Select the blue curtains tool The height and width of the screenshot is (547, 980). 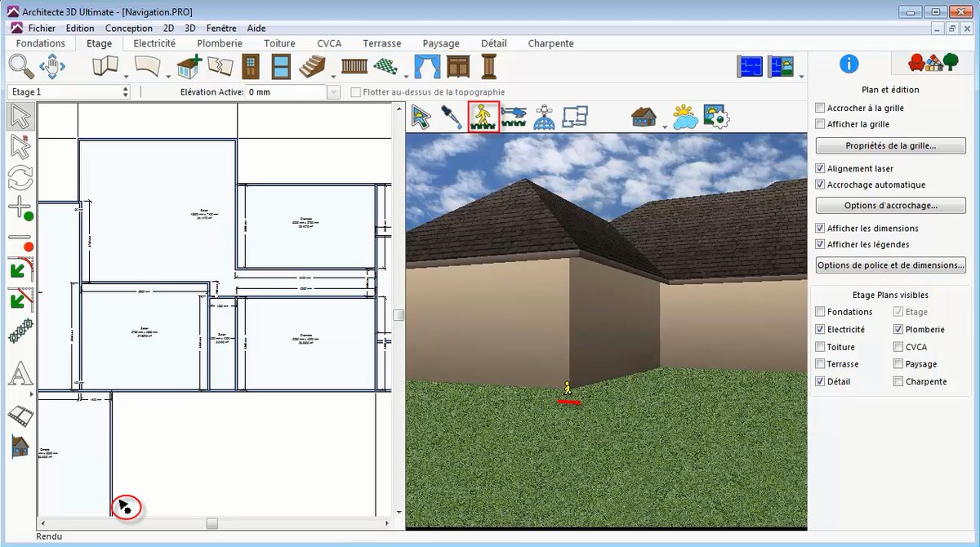pos(427,66)
